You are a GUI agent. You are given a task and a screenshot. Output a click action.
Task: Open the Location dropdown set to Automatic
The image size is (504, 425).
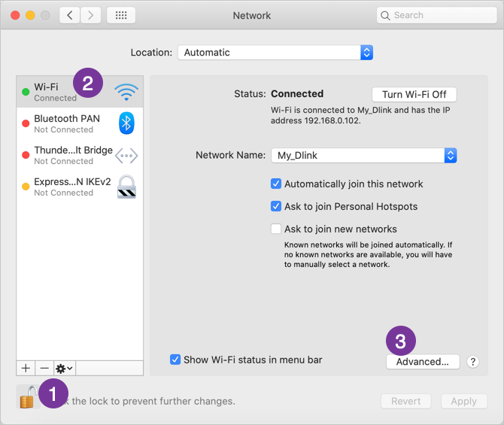tap(275, 53)
